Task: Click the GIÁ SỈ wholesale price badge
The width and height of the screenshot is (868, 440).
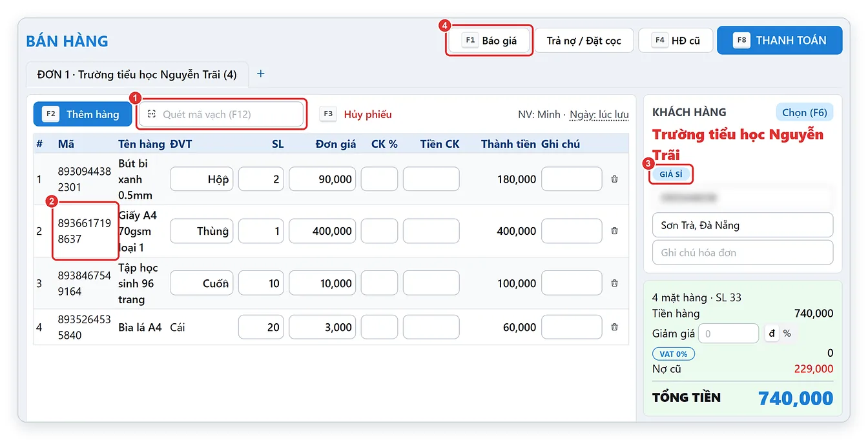Action: 671,174
